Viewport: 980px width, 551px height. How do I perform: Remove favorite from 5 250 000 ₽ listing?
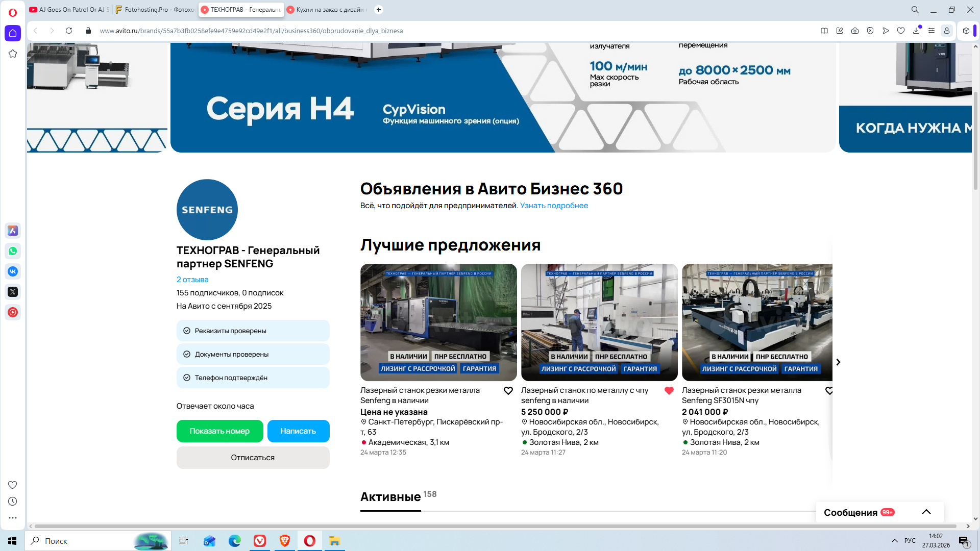[669, 391]
